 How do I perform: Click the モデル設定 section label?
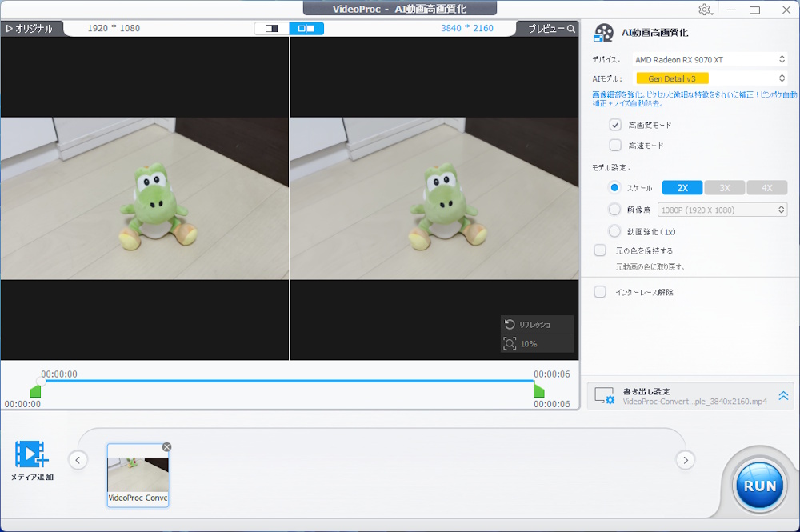(x=611, y=167)
